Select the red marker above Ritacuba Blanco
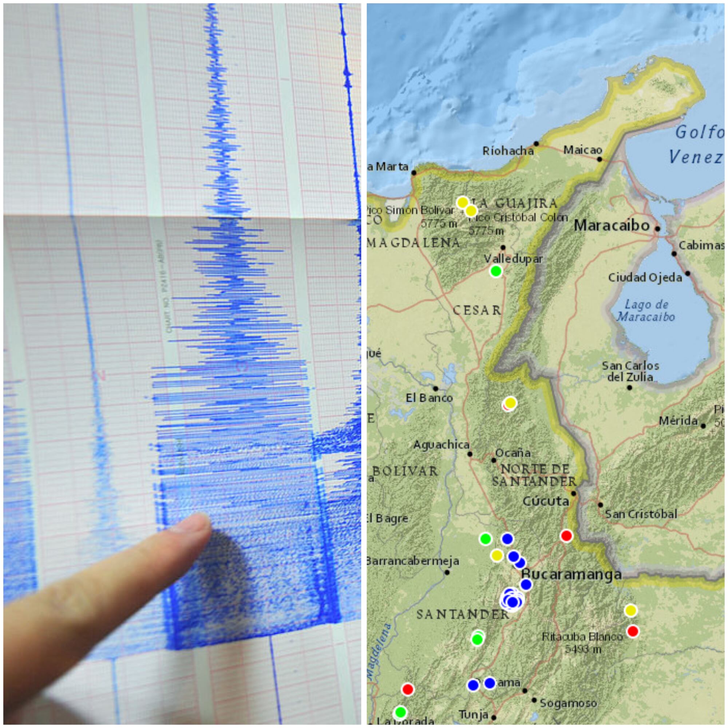728x728 pixels. 633,631
